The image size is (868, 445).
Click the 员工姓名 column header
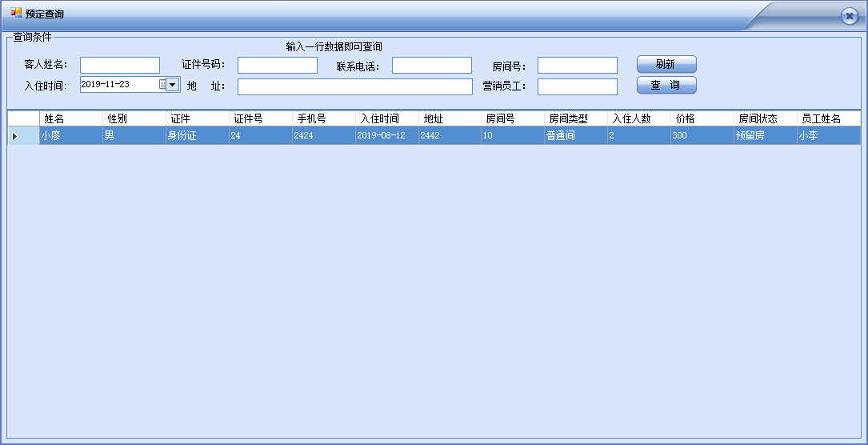pyautogui.click(x=828, y=118)
